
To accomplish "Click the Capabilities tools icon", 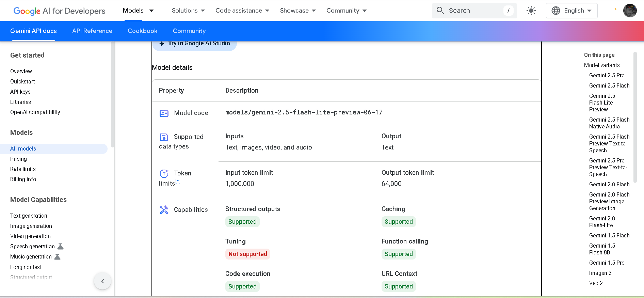I will [x=164, y=210].
